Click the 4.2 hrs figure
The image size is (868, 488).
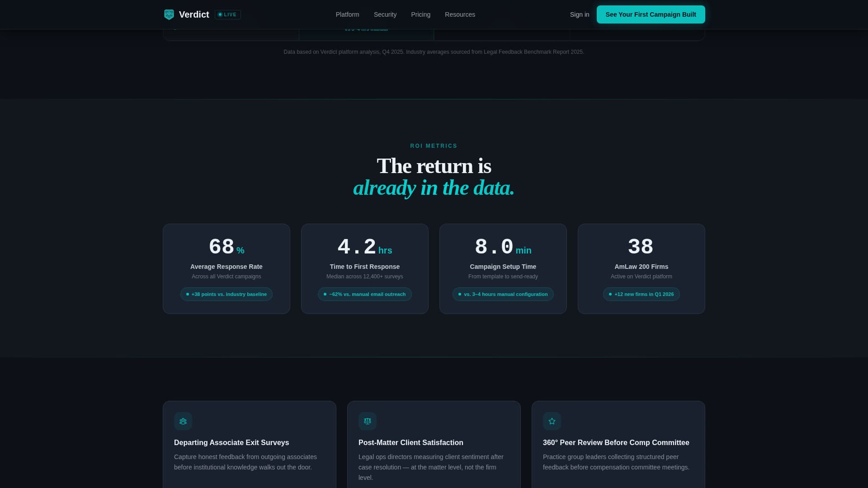pos(365,247)
